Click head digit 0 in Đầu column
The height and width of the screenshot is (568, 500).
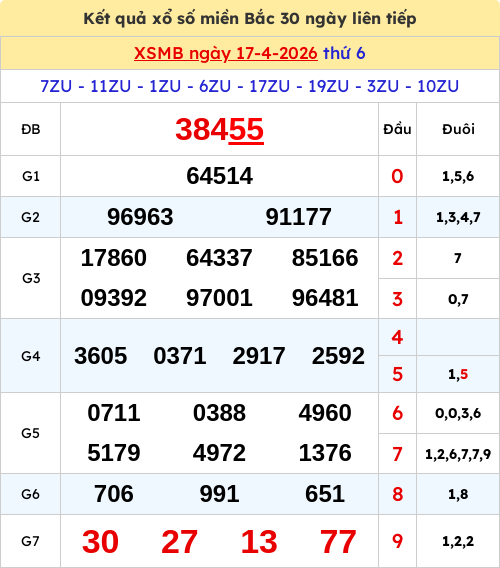coord(397,176)
